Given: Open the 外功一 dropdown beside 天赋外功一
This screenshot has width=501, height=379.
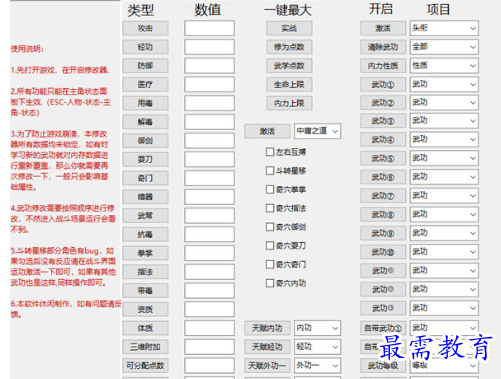Looking at the screenshot, I should (x=317, y=366).
